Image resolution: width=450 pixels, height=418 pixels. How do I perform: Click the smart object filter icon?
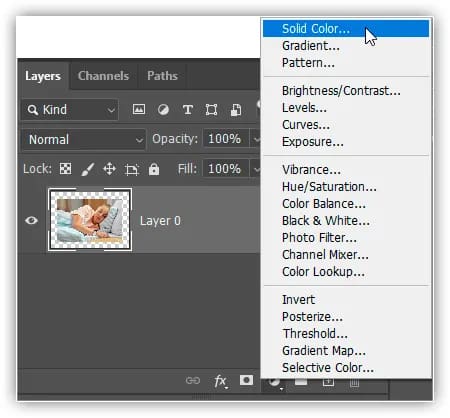[236, 110]
